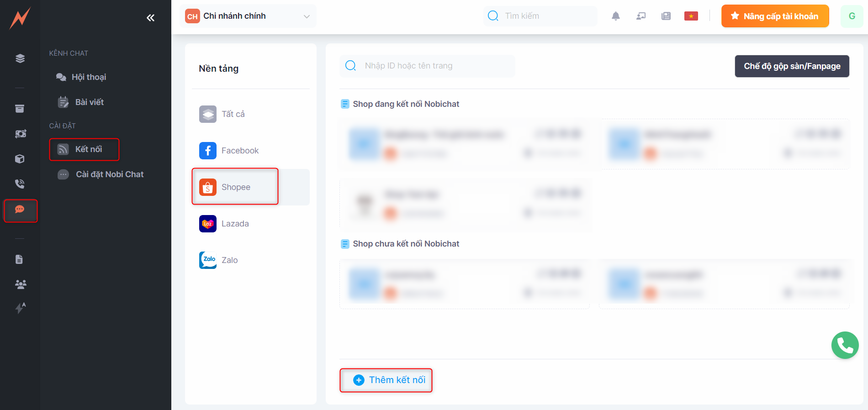
Task: Open the phone call icon in sidebar
Action: tap(20, 184)
